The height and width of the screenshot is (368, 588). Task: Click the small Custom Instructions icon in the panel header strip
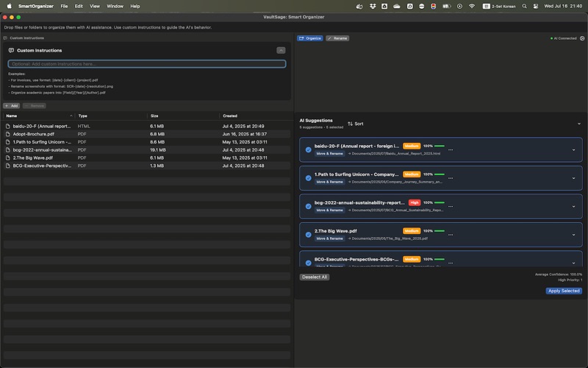pyautogui.click(x=5, y=38)
